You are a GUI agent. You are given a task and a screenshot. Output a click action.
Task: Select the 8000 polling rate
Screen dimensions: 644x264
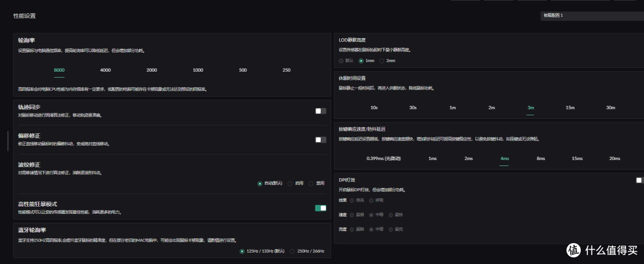59,70
